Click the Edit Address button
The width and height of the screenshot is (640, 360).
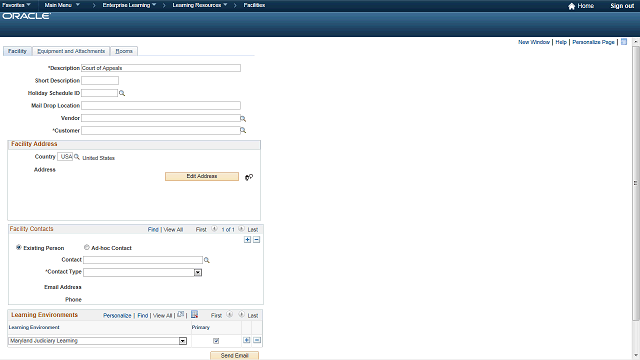202,176
